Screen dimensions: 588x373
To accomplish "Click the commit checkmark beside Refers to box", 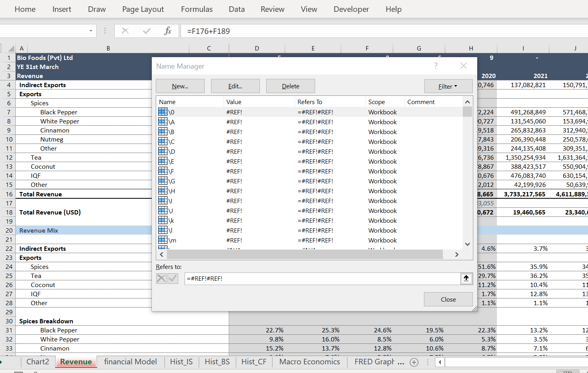I will click(x=173, y=278).
